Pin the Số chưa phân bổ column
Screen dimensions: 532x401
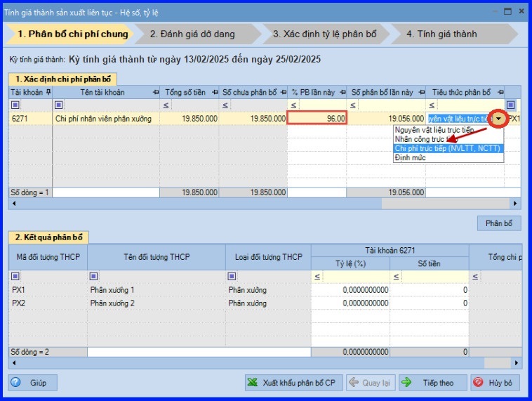[x=282, y=93]
